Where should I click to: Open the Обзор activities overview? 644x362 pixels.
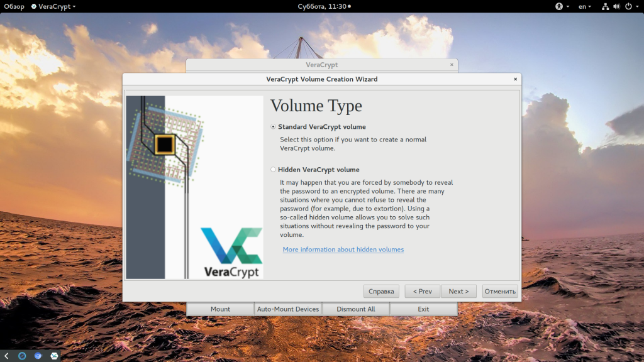point(14,6)
